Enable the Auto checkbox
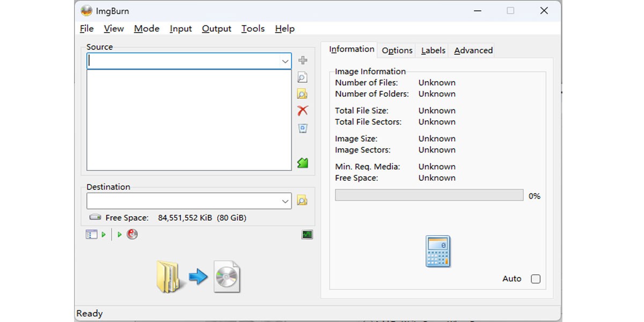This screenshot has width=644, height=322. click(535, 279)
